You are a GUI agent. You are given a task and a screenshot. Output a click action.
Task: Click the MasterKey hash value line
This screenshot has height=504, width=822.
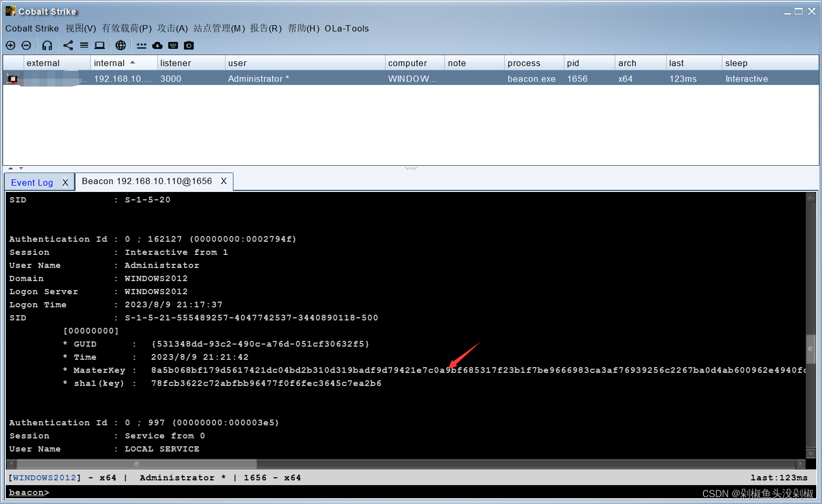tap(478, 370)
